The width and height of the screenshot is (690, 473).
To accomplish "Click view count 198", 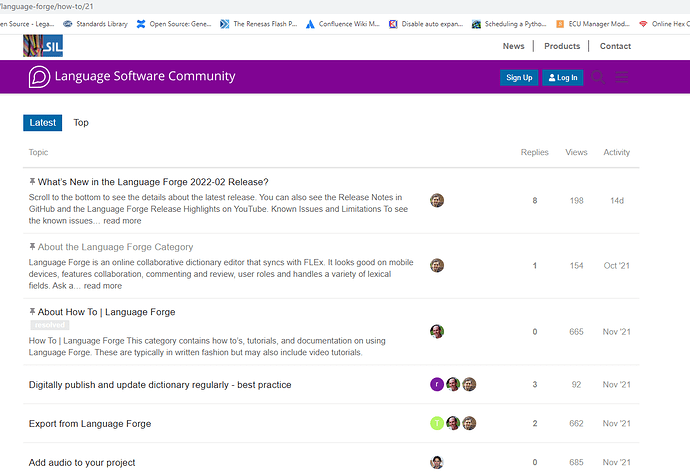I will point(576,201).
